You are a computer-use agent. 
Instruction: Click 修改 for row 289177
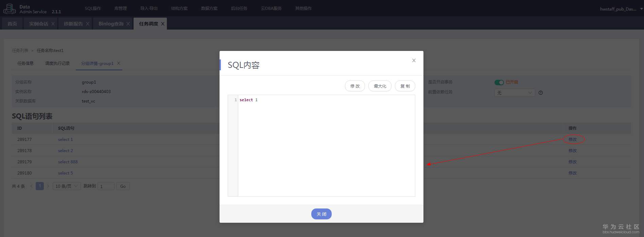point(573,140)
